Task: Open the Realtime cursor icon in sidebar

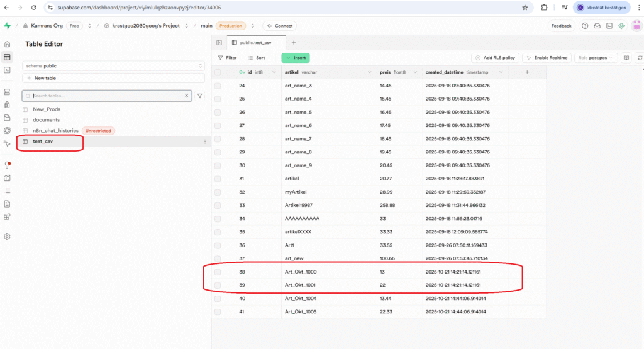Action: point(7,143)
